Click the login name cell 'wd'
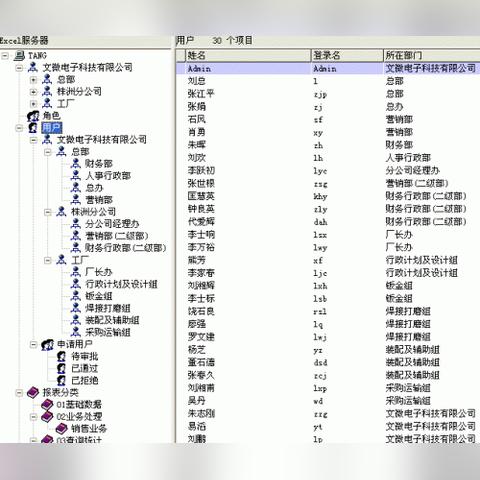 point(318,401)
